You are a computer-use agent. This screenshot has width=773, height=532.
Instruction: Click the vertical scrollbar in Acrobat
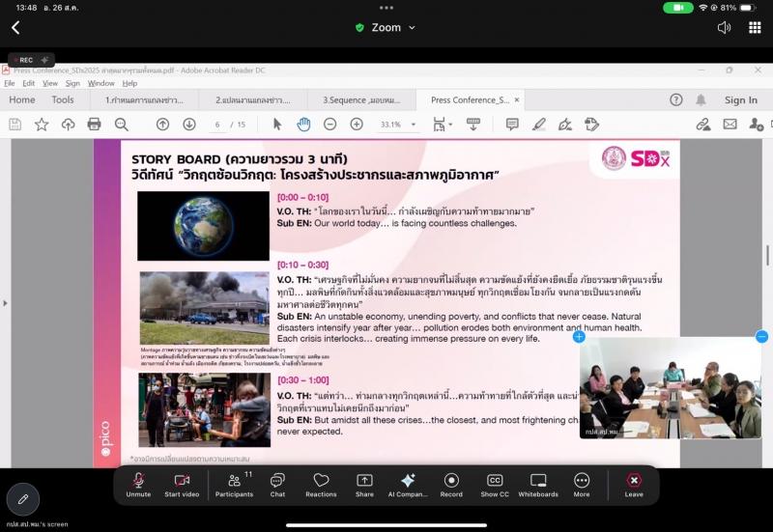pyautogui.click(x=767, y=256)
